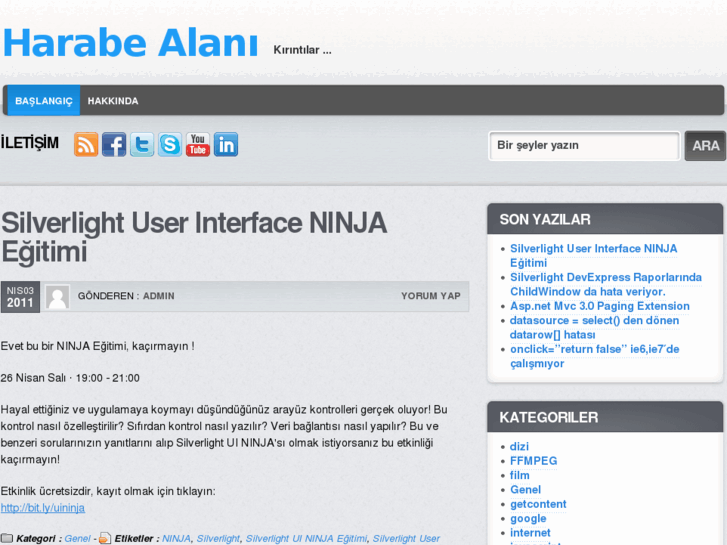Open the dizi category
The height and width of the screenshot is (545, 727).
pyautogui.click(x=519, y=447)
